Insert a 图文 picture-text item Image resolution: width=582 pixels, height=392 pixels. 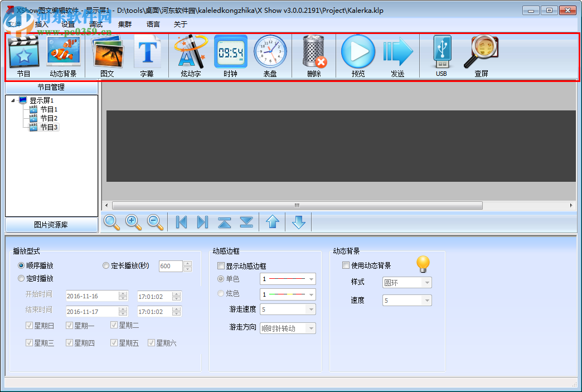tap(107, 53)
